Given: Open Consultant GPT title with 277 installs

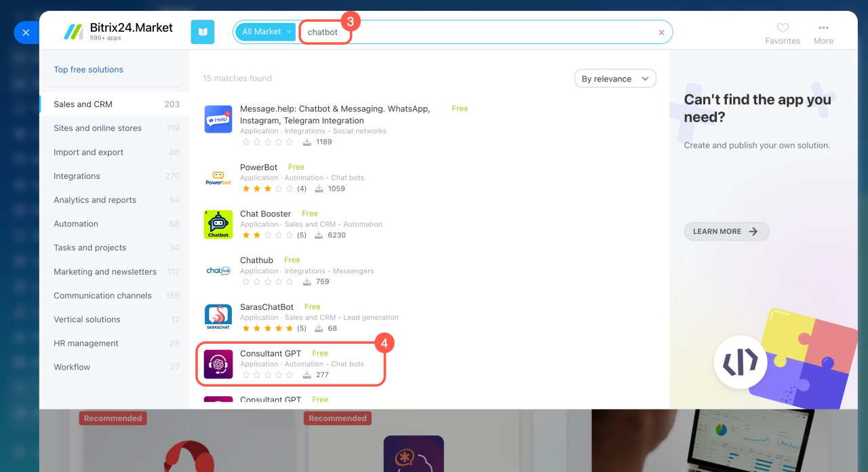Looking at the screenshot, I should 271,353.
